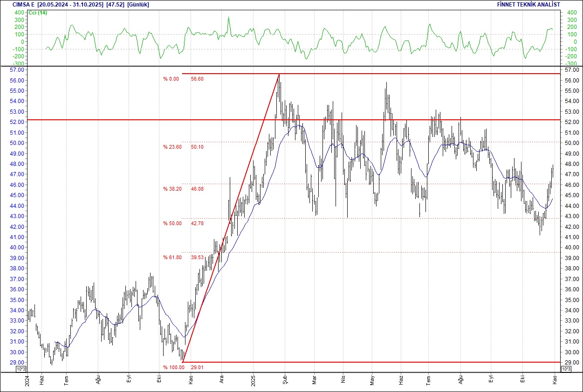583x392 pixels.
Task: Click the 10^3 scale label at bottom left
Action: (21, 369)
